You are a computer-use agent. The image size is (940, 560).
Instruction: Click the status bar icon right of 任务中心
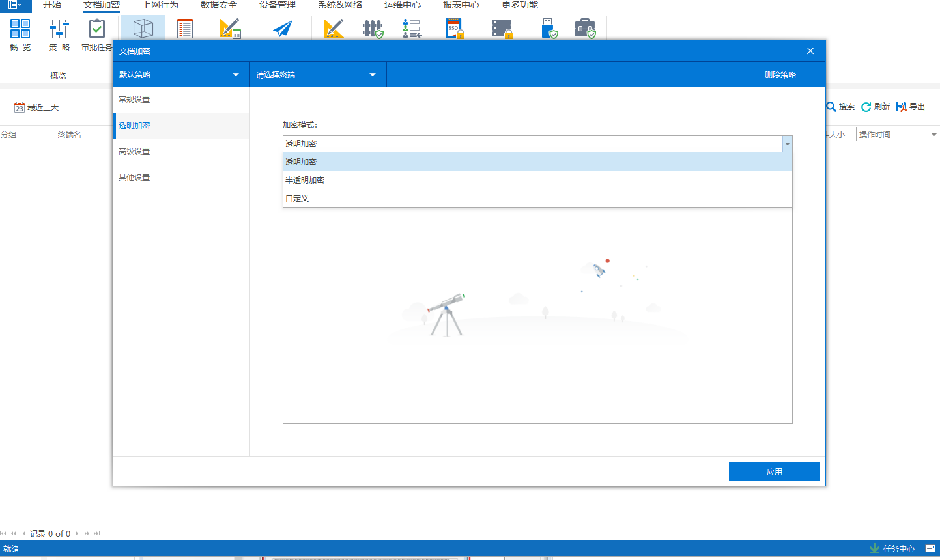930,548
